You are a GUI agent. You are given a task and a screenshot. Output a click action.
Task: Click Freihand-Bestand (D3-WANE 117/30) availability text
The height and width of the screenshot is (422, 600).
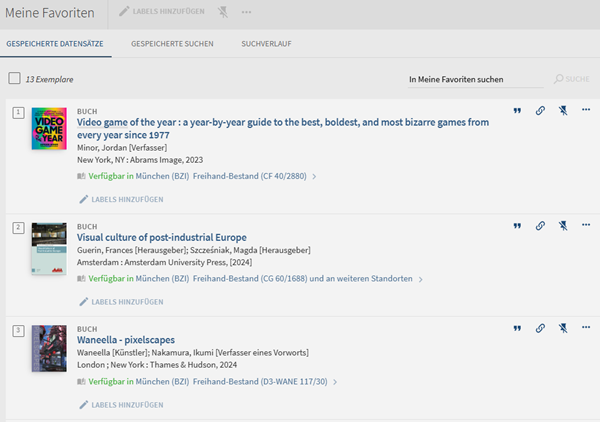[260, 382]
